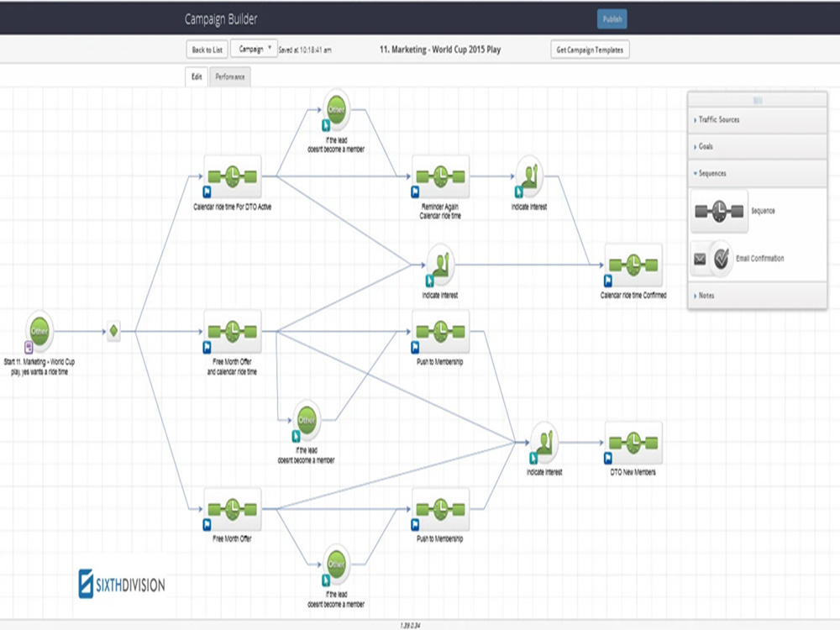Expand the Traffic Sources panel section

click(x=757, y=120)
